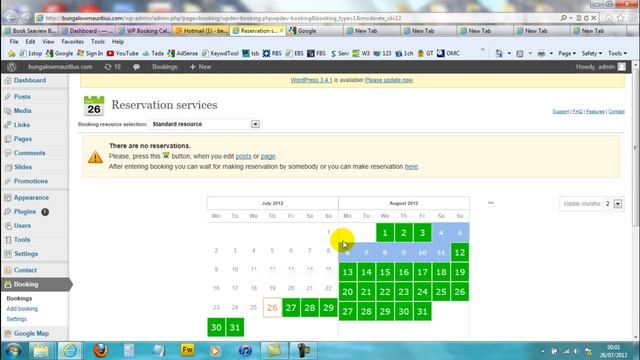Open Booking Settings submenu link
Screen dimensions: 640x360
coord(17,319)
